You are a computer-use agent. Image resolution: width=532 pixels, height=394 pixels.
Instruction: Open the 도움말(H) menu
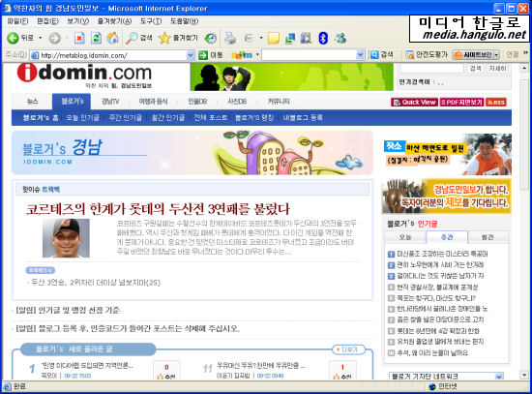pyautogui.click(x=184, y=21)
